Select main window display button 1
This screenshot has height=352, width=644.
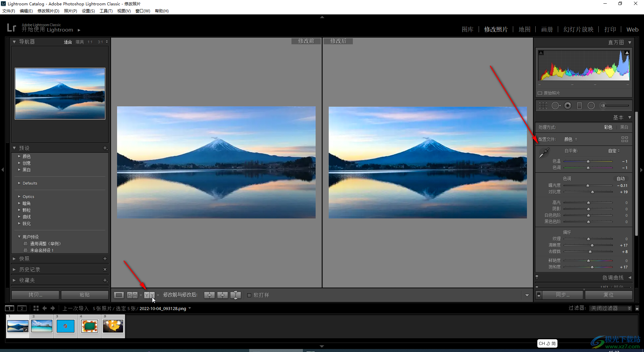9,308
